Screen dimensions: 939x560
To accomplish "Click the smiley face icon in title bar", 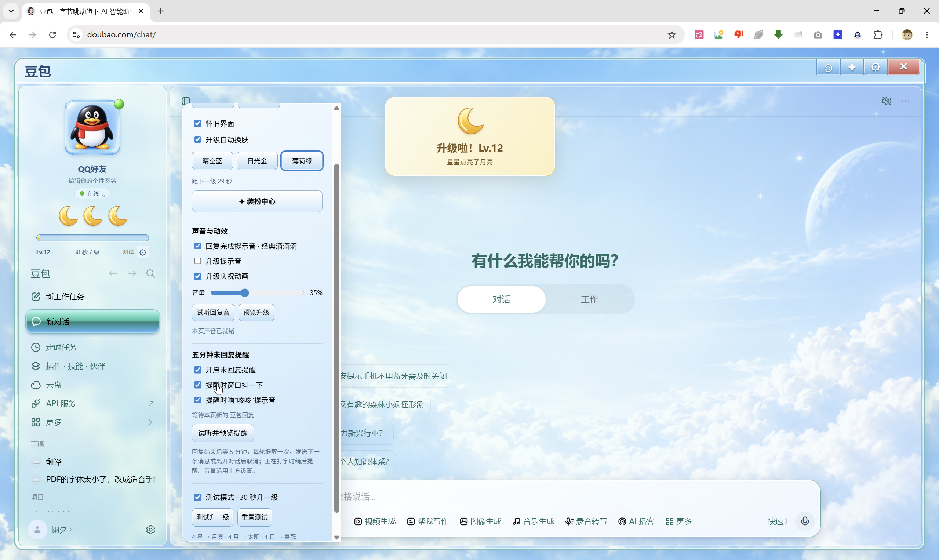I will 828,68.
